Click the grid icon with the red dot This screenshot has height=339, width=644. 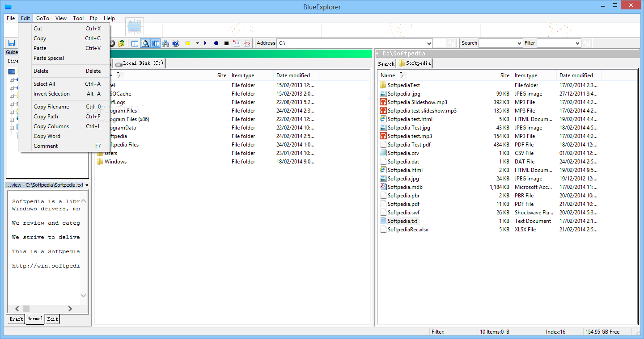pyautogui.click(x=237, y=43)
